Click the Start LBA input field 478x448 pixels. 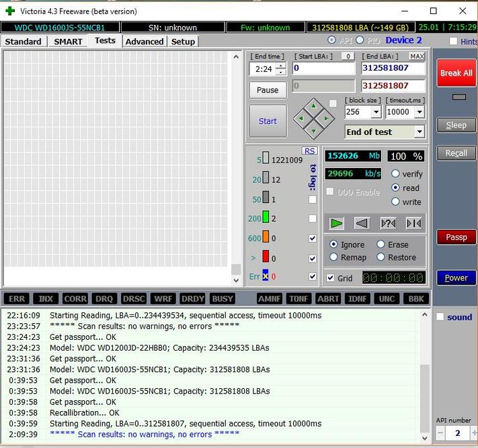coord(324,68)
